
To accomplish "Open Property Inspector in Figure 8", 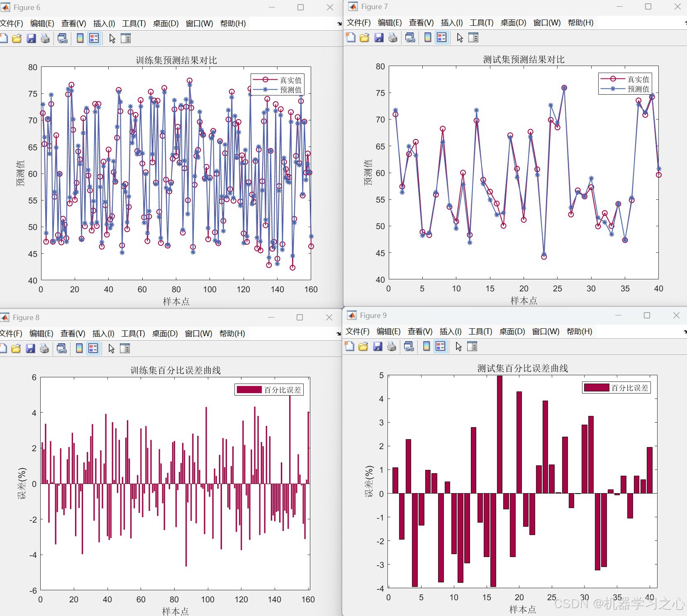I will tap(125, 349).
